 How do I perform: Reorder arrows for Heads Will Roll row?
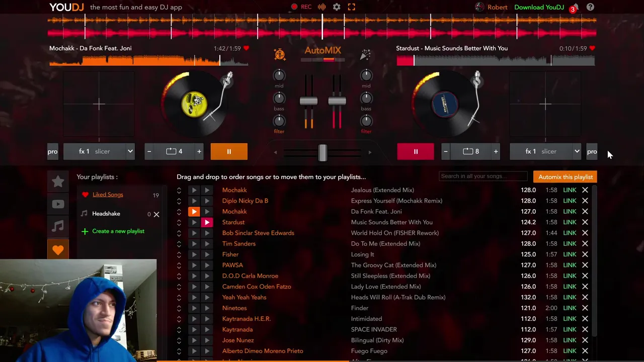pos(179,297)
